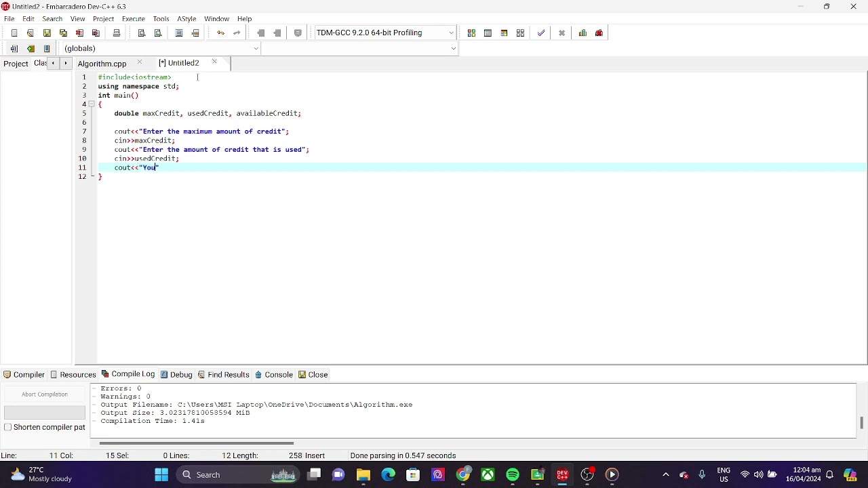The image size is (868, 488).
Task: Switch to the Project panel tab
Action: pos(16,64)
